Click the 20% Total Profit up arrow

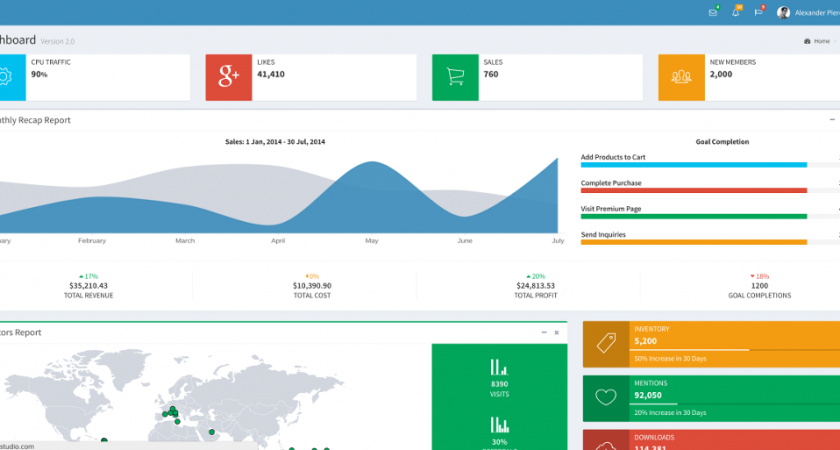coord(536,276)
